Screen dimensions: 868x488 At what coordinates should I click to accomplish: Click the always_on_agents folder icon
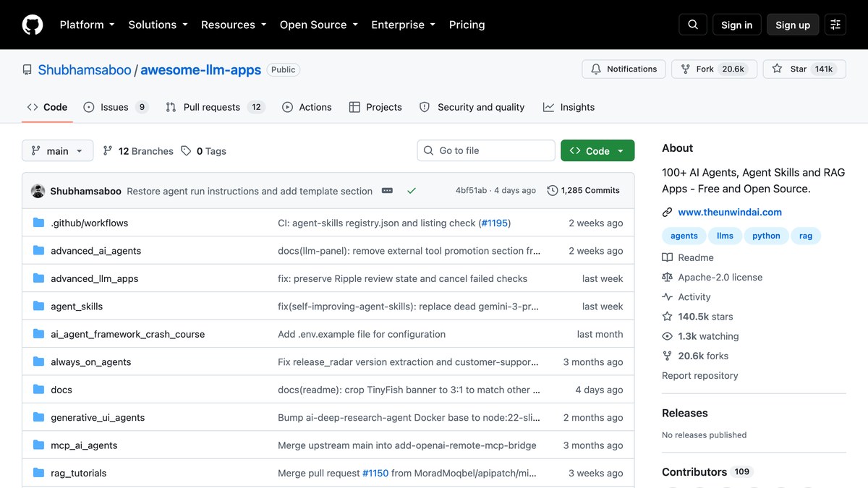click(x=39, y=362)
